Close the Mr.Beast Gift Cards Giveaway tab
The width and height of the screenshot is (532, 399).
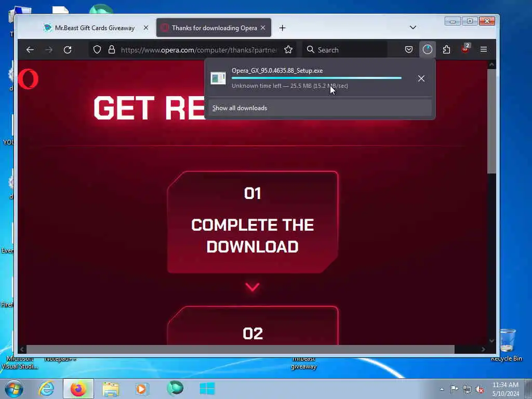pos(146,28)
